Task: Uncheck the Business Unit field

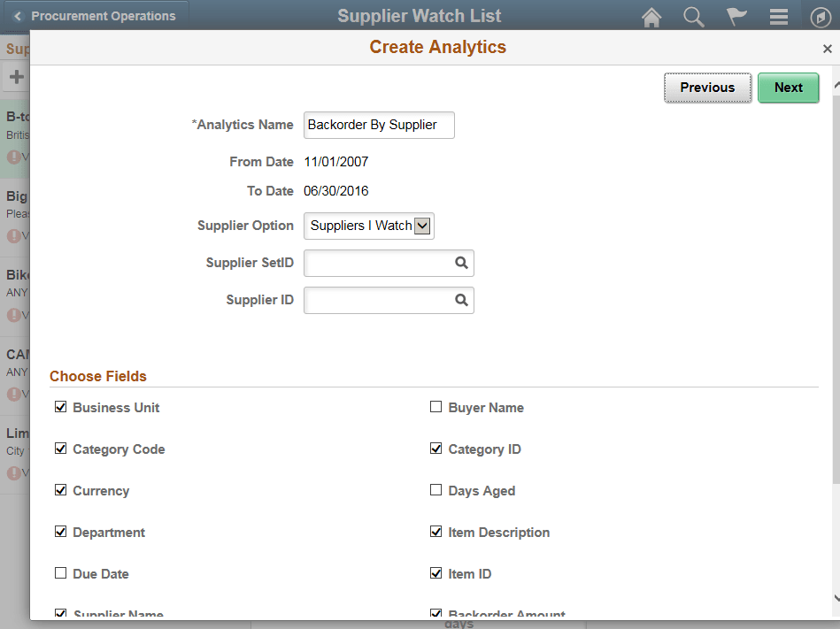Action: tap(60, 407)
